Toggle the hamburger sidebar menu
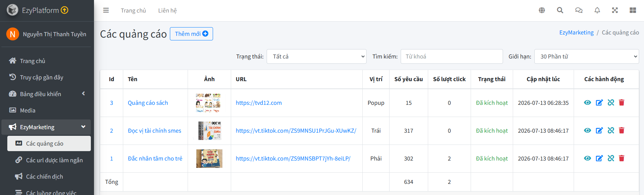Screen dimensions: 644x195 (106, 10)
